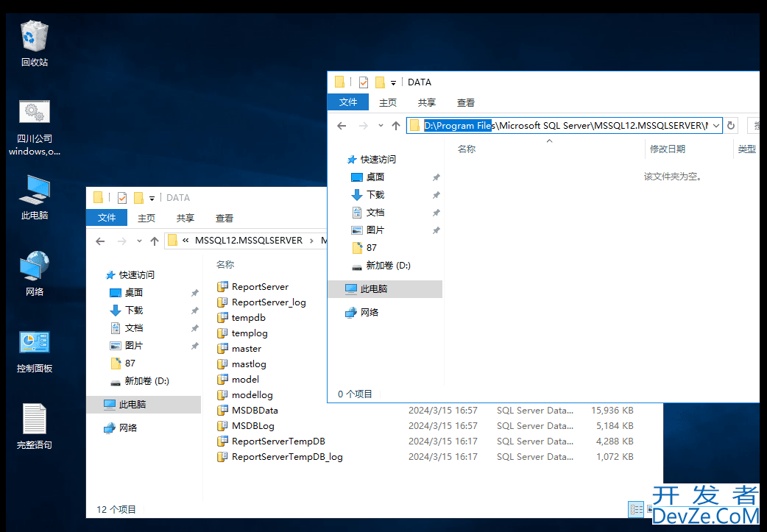Sort by 修改日期 column in front window
This screenshot has height=532, width=767.
point(667,149)
